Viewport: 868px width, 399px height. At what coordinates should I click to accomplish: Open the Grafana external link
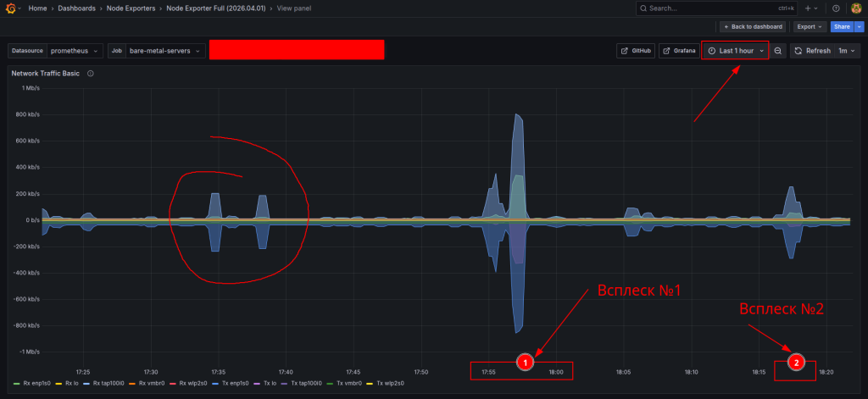677,51
